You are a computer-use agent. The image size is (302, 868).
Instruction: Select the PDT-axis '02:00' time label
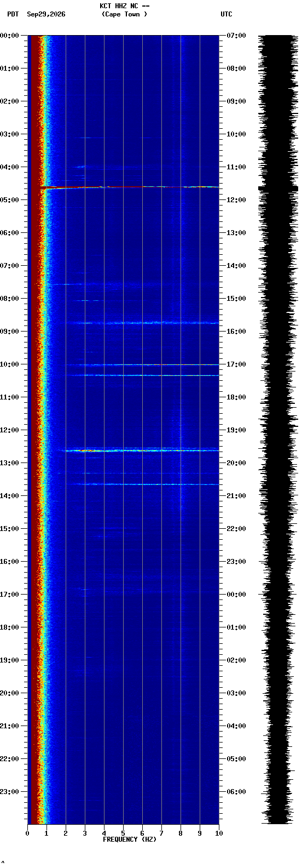pyautogui.click(x=9, y=101)
